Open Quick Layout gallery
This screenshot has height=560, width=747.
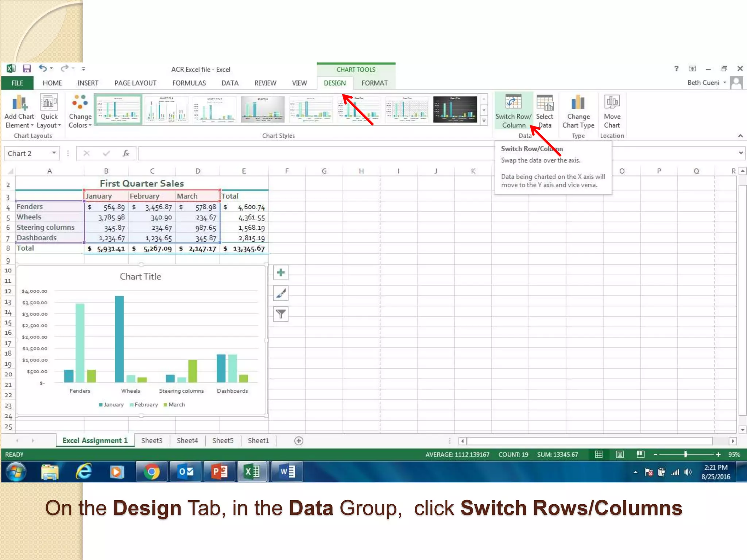tap(49, 112)
